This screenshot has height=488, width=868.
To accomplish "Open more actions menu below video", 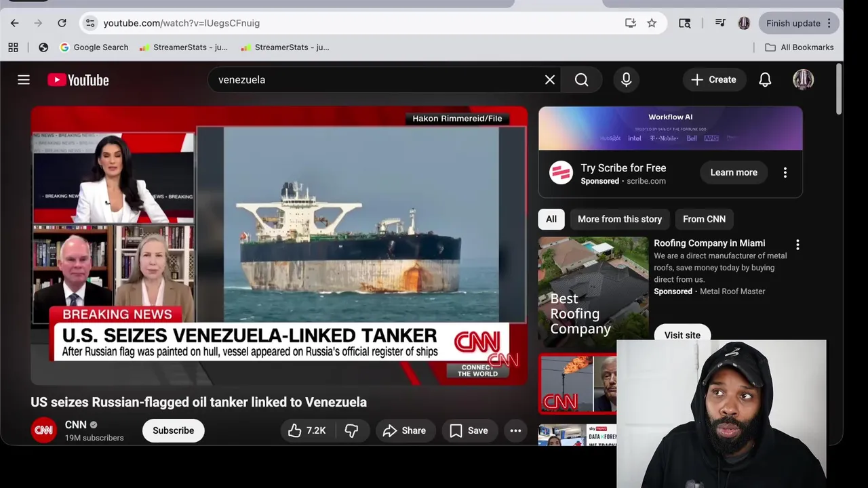I will (x=515, y=430).
